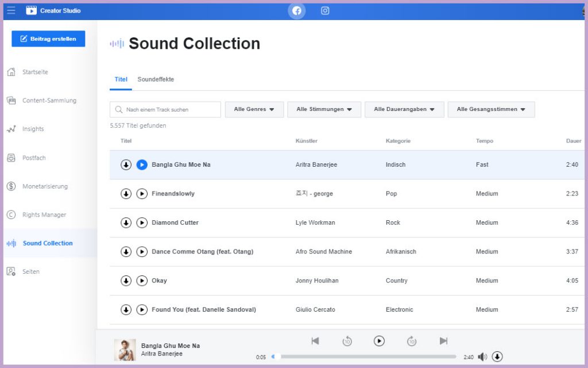Download Dance Comme Otang track
Viewport: 588px width, 368px height.
click(x=126, y=252)
